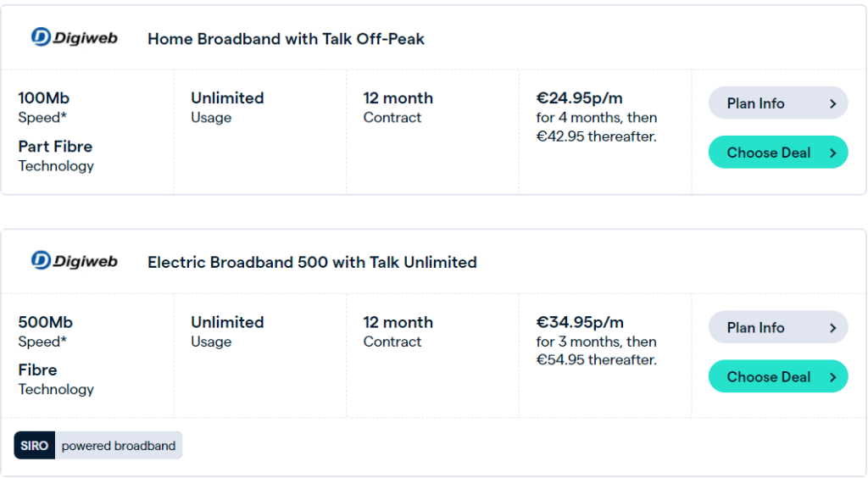Image resolution: width=868 pixels, height=478 pixels.
Task: Click the 500Mb speed value
Action: pos(45,322)
